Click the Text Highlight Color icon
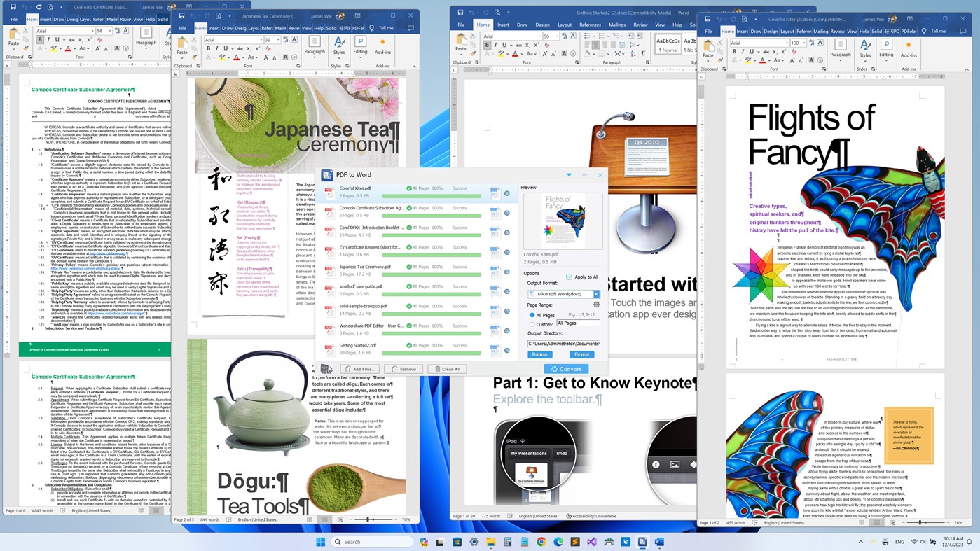 tap(747, 61)
